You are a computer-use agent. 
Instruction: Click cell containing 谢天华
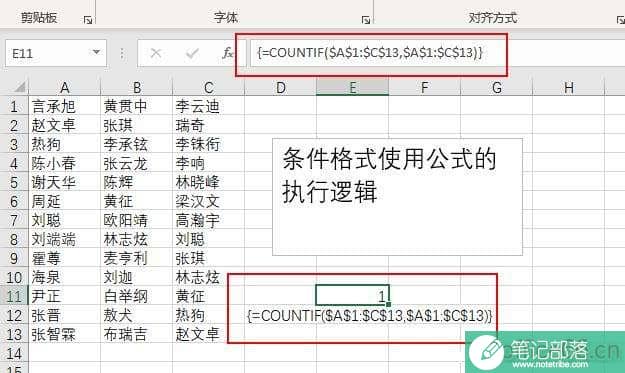(x=65, y=182)
